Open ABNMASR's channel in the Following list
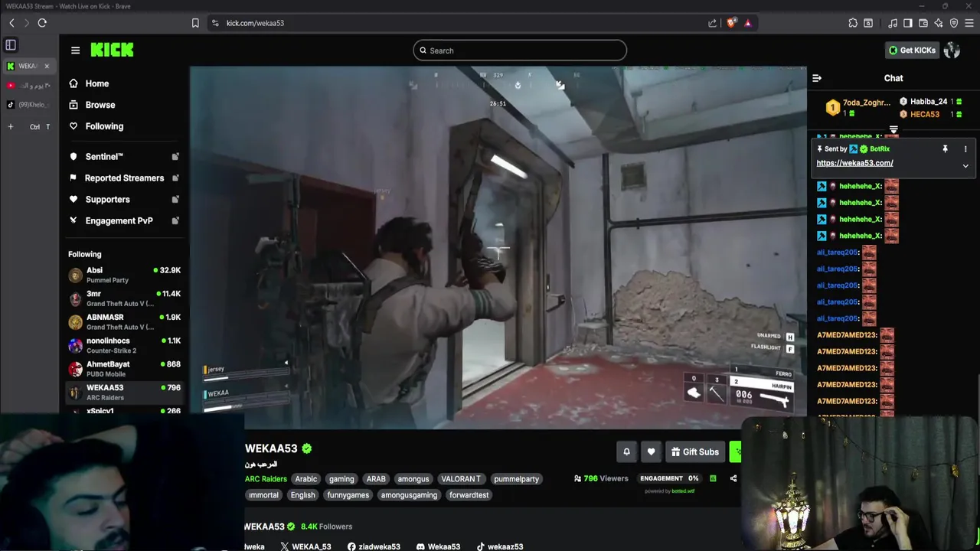This screenshot has width=980, height=551. click(125, 322)
